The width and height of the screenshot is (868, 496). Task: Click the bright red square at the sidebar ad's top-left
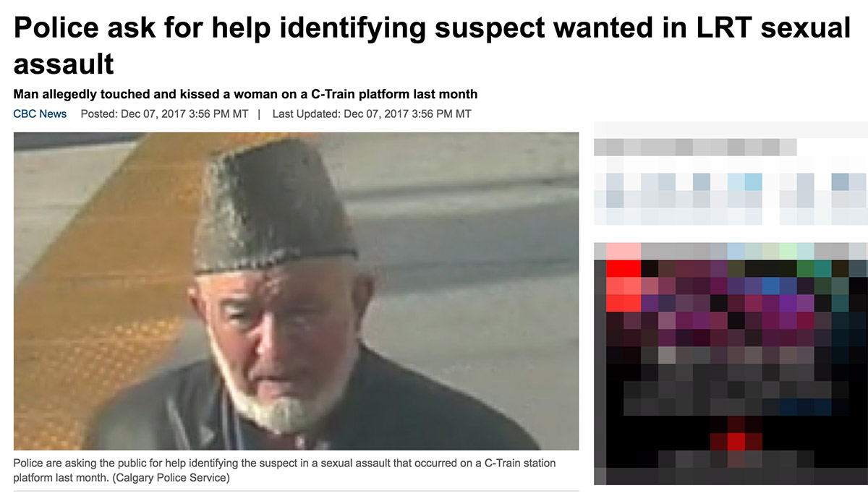[624, 268]
